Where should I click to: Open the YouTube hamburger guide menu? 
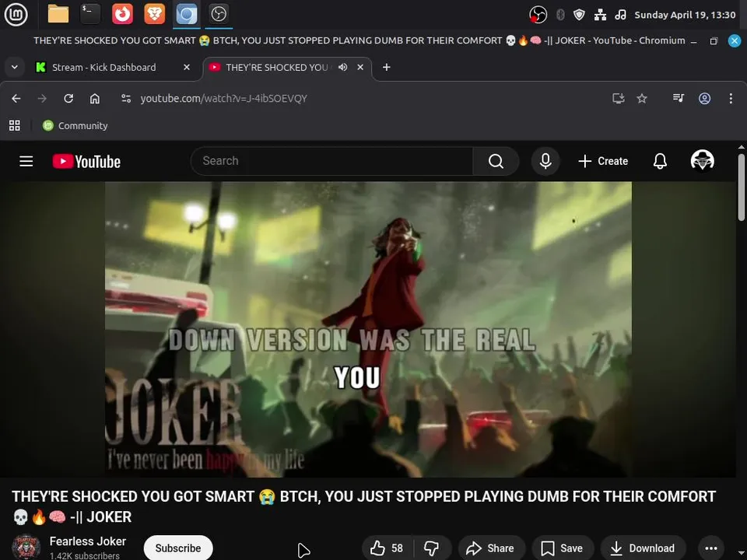click(x=26, y=161)
